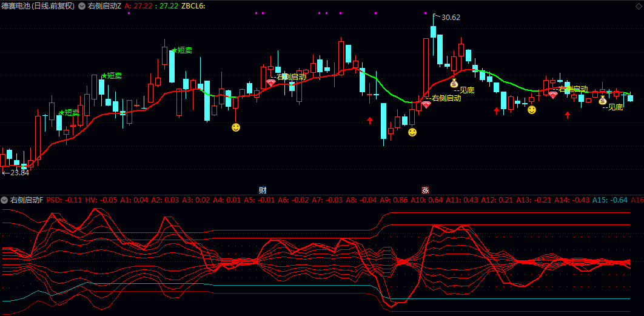Screen dimensions: 644x316
Task: Click the last money bag icon
Action: (x=603, y=100)
